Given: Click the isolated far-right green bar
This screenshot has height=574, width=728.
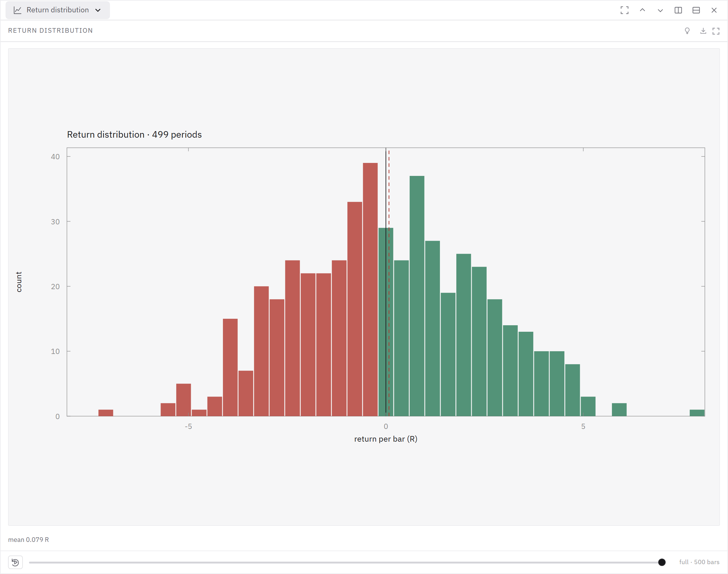Looking at the screenshot, I should pos(697,413).
